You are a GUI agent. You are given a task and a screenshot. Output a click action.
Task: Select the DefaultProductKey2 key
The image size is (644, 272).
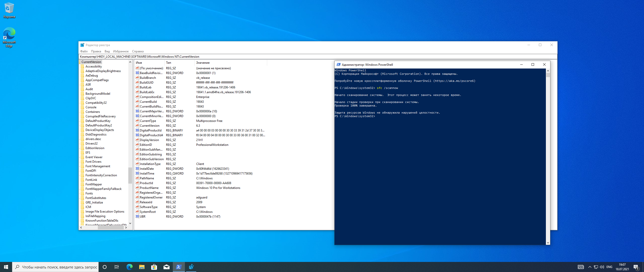point(99,125)
